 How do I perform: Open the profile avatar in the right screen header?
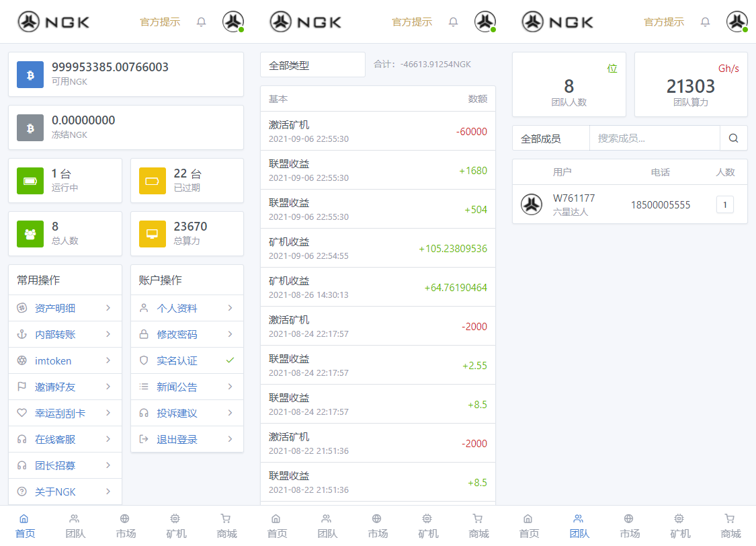coord(737,22)
